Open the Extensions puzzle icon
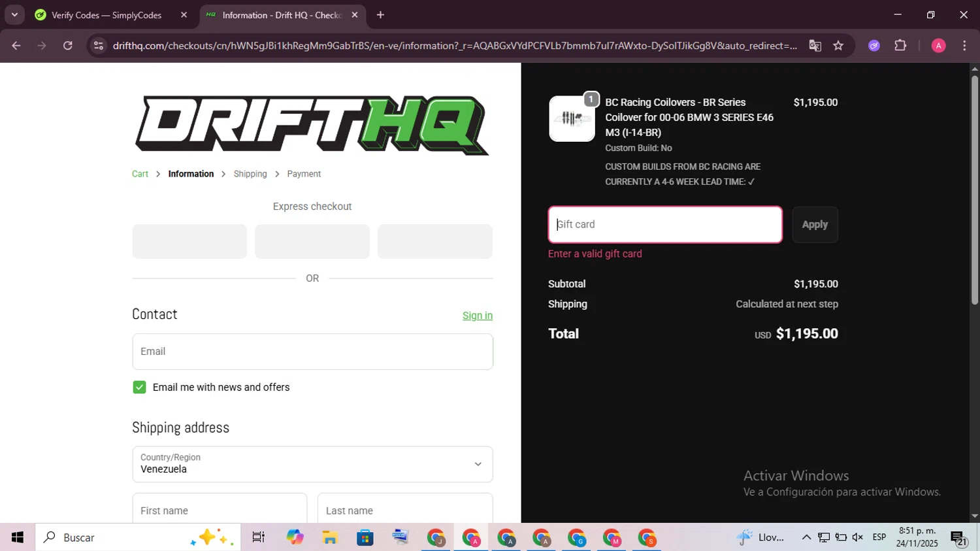 [900, 46]
